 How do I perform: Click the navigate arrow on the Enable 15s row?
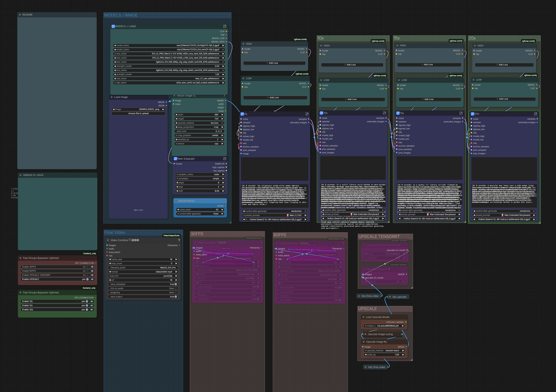point(92,305)
